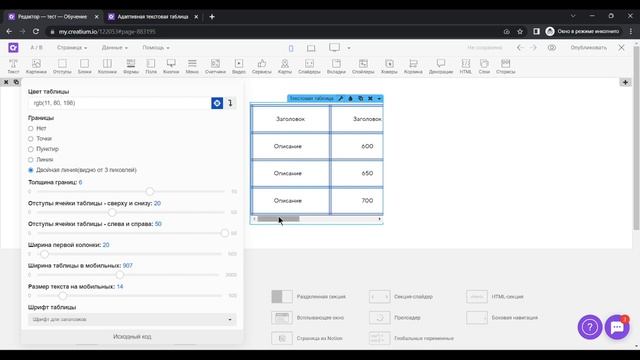Choose the Формы toolbar icon
The height and width of the screenshot is (360, 640).
[x=131, y=66]
